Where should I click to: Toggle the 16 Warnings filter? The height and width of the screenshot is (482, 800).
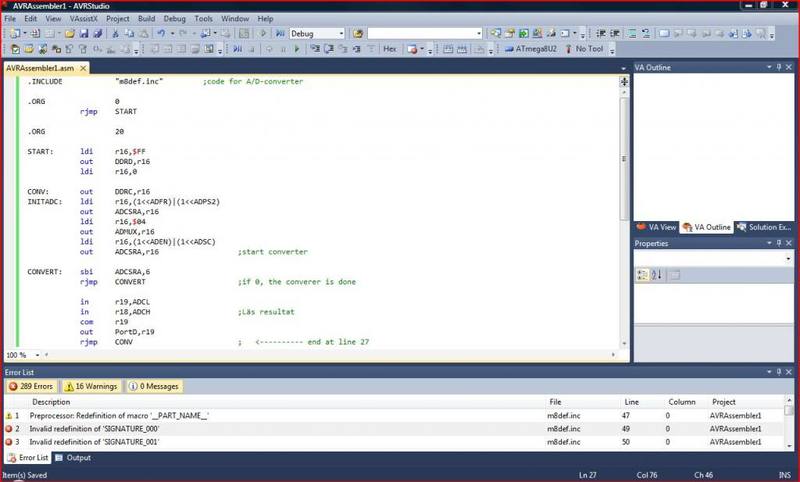(91, 386)
